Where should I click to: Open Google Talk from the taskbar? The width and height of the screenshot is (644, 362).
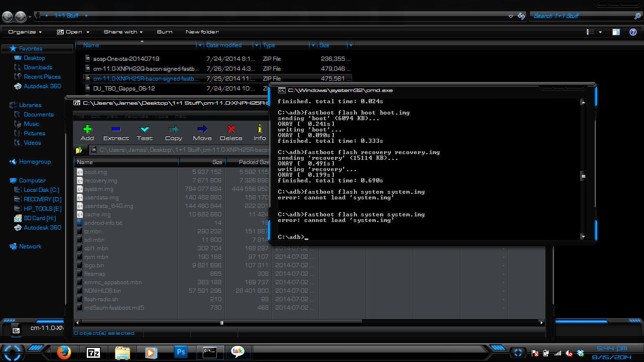[x=238, y=352]
